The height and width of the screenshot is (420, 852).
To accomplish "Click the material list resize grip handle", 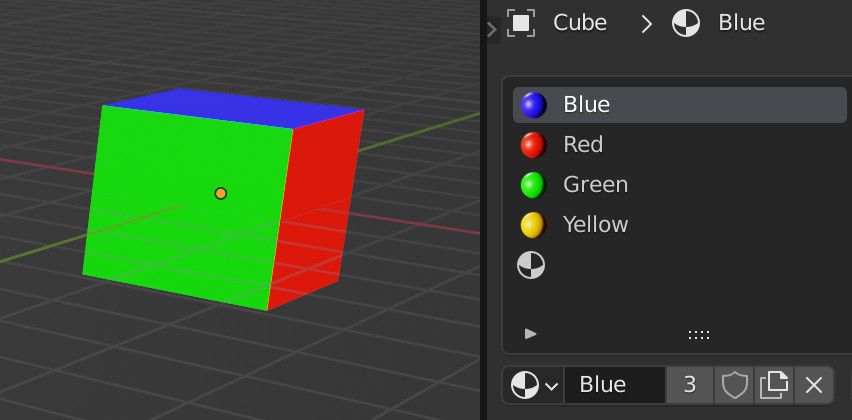I will 699,335.
